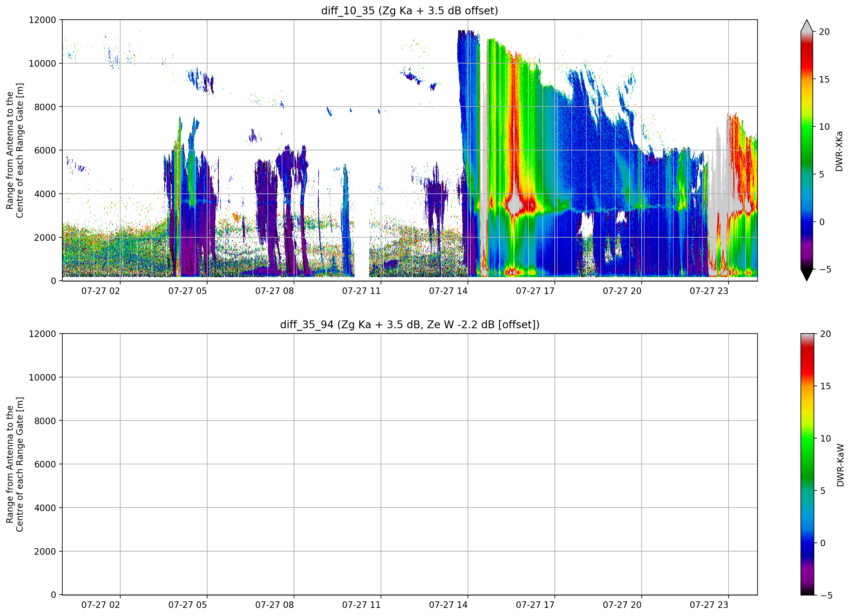
Task: Click the top plot's y-axis range label
Action: point(15,150)
